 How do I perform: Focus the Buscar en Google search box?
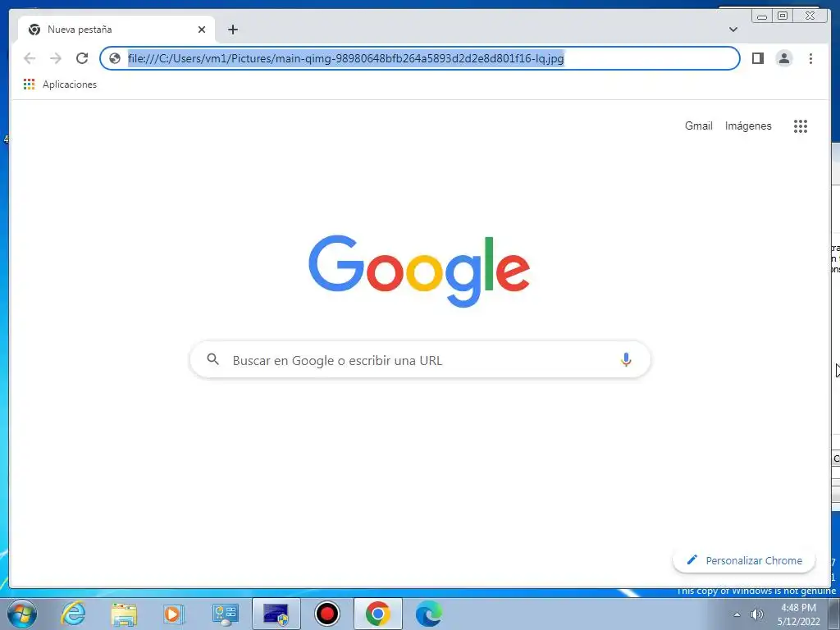[x=420, y=359]
